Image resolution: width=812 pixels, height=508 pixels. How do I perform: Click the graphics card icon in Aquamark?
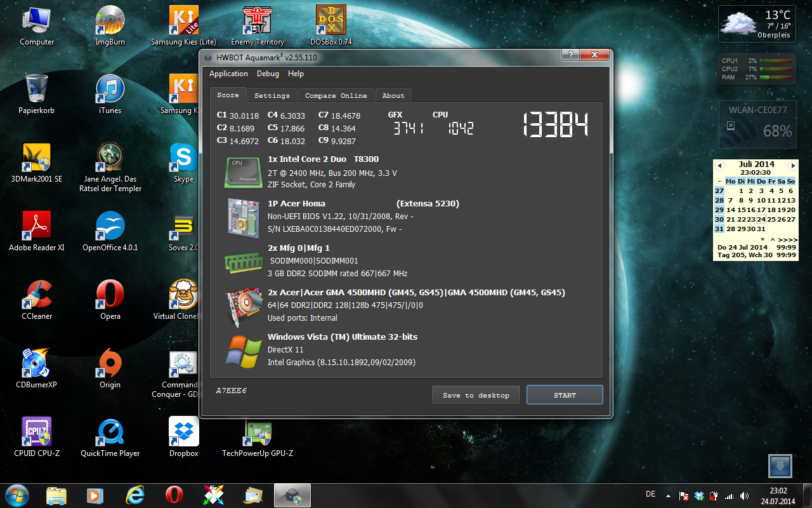(x=244, y=306)
